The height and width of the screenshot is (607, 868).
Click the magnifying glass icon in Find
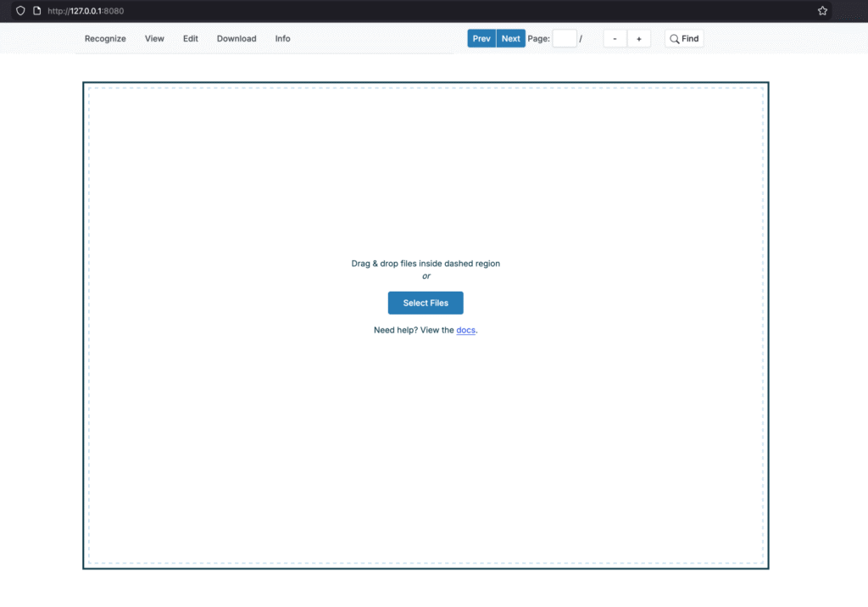click(675, 39)
